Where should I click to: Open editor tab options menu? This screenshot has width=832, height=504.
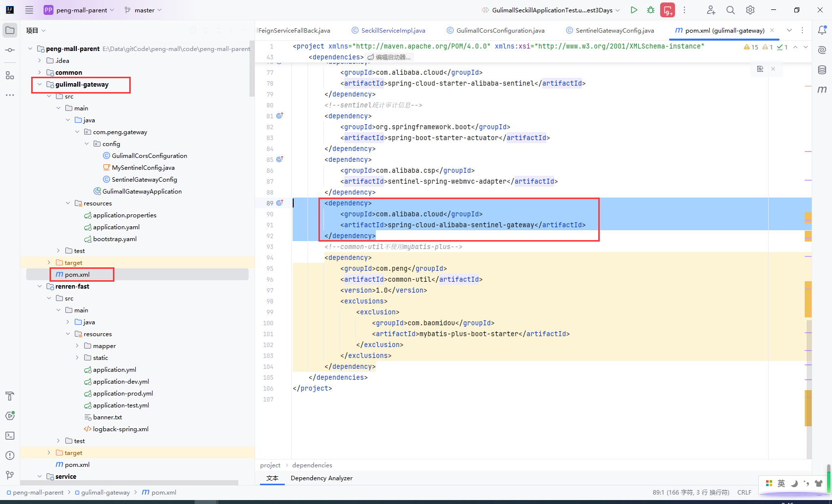tap(802, 30)
